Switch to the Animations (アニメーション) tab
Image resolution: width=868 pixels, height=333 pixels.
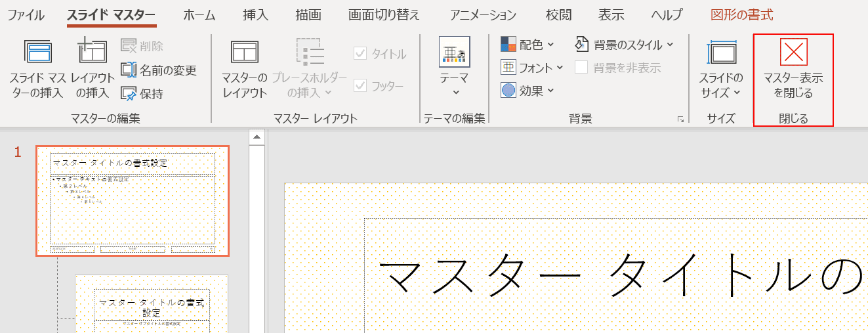[483, 14]
